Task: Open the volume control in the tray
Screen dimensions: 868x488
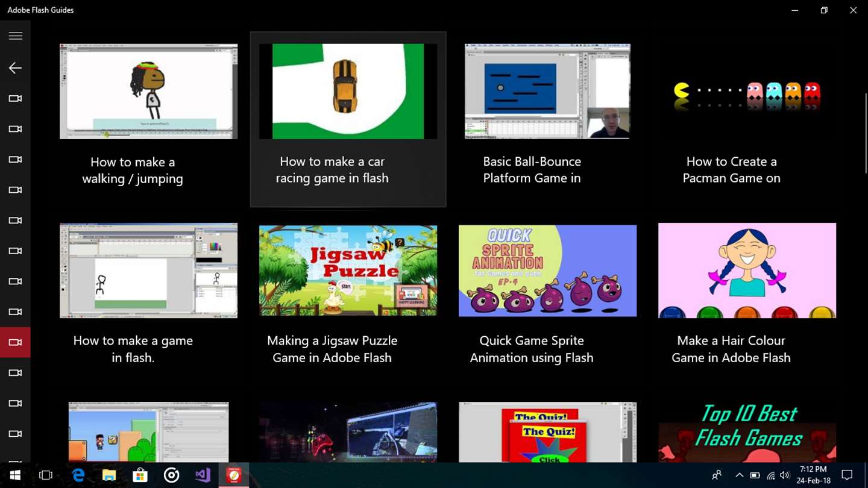Action: pos(785,475)
